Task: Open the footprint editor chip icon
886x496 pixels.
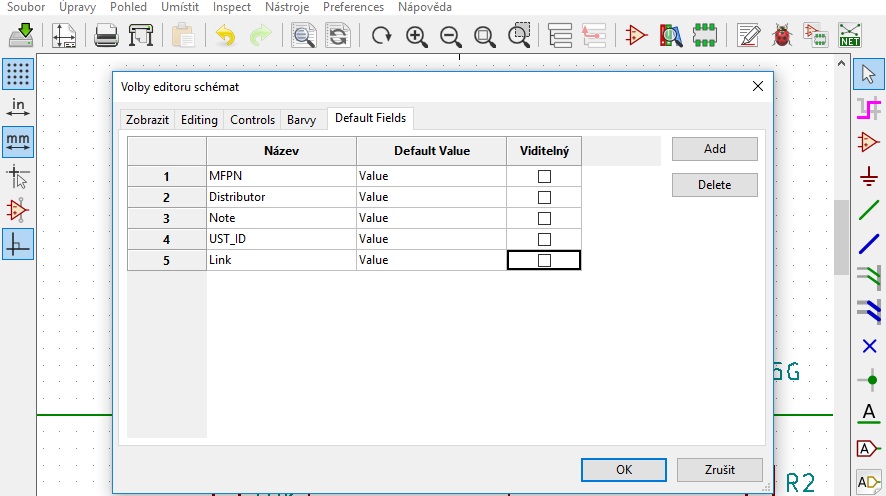Action: [705, 36]
